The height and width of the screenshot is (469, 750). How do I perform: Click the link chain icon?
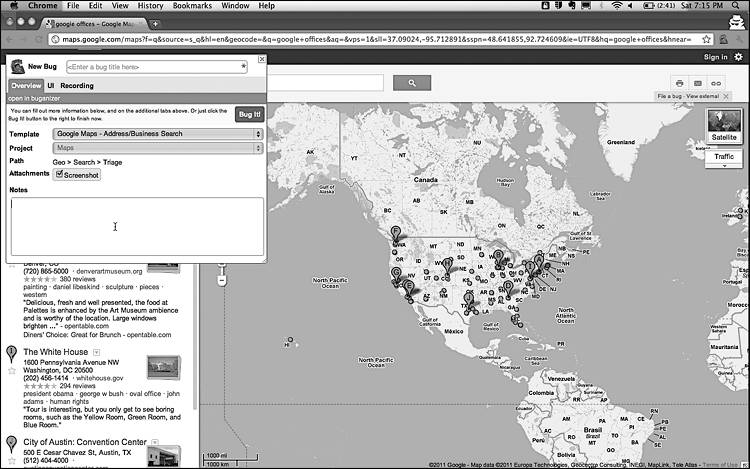coord(716,83)
